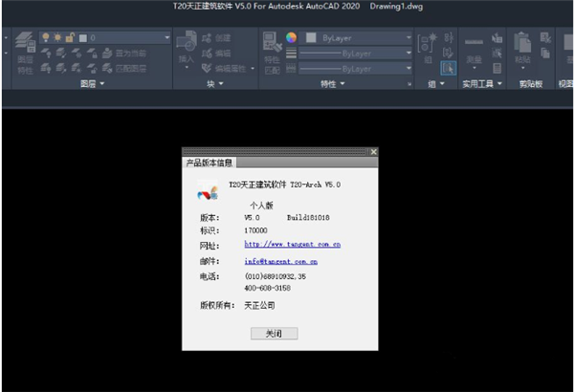Open the object color ByLayer dropdown

408,37
